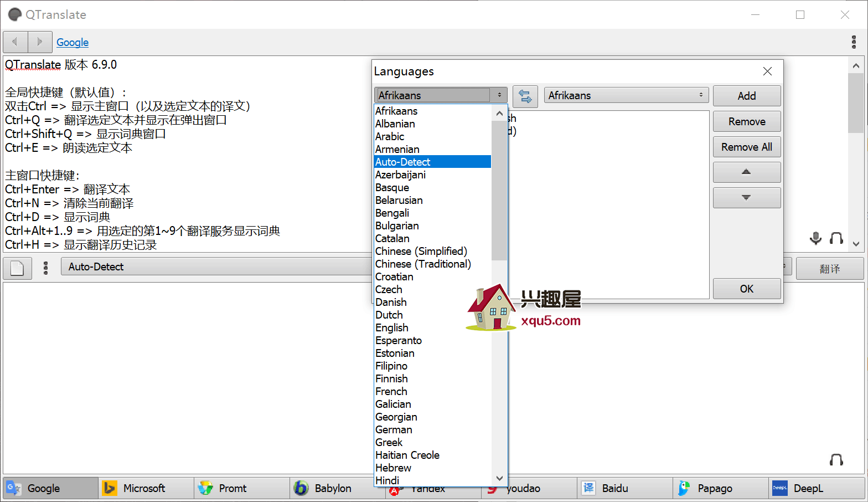Click language list scrollbar up arrow
Viewport: 868px width, 502px height.
[499, 114]
